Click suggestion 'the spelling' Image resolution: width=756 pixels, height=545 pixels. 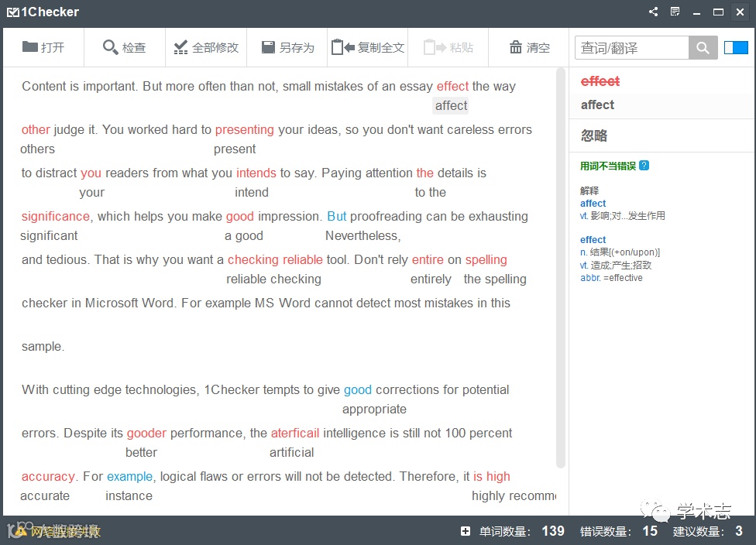[495, 279]
